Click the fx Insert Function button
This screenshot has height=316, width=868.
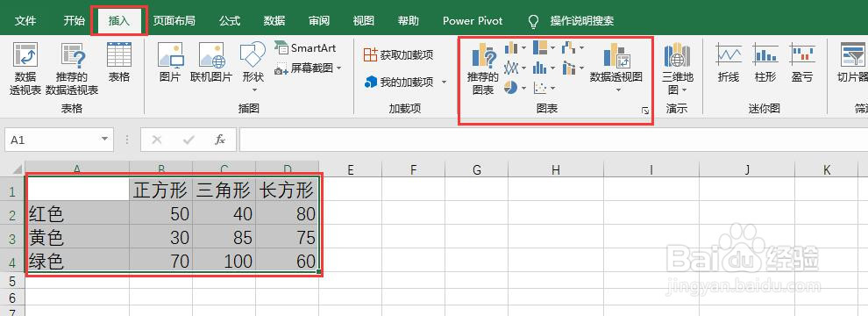220,140
